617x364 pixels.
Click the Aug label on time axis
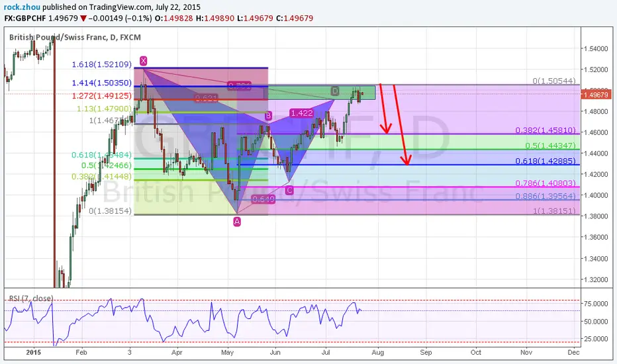click(378, 352)
